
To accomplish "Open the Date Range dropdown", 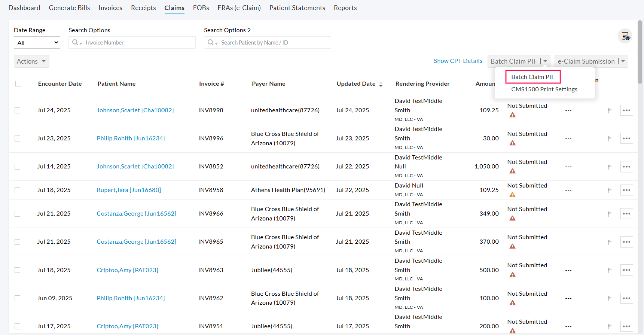I will [x=37, y=43].
